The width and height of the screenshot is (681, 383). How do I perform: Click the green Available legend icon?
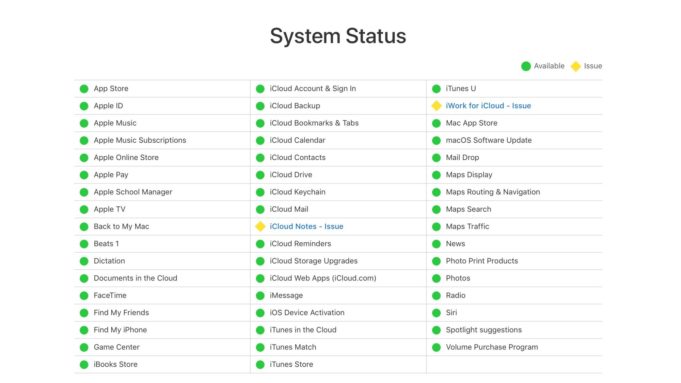point(526,66)
